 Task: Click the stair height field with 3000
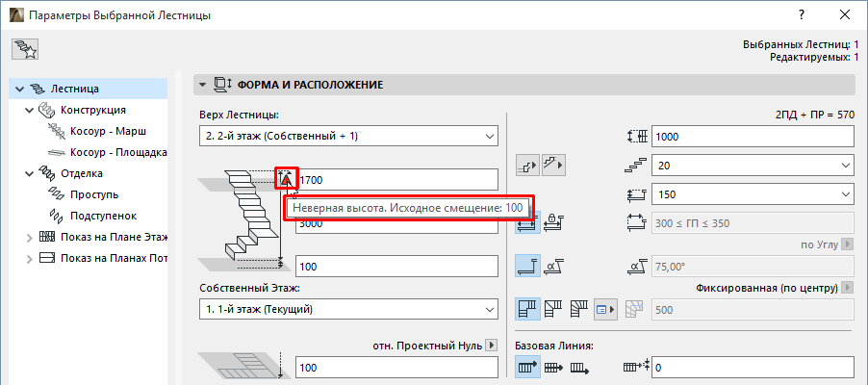[x=396, y=224]
